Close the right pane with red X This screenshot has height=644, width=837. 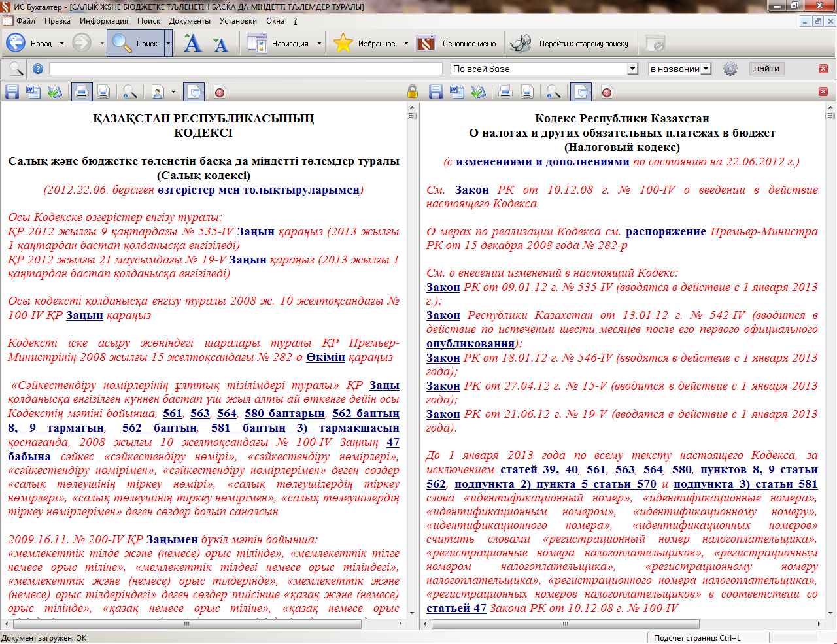pos(823,92)
